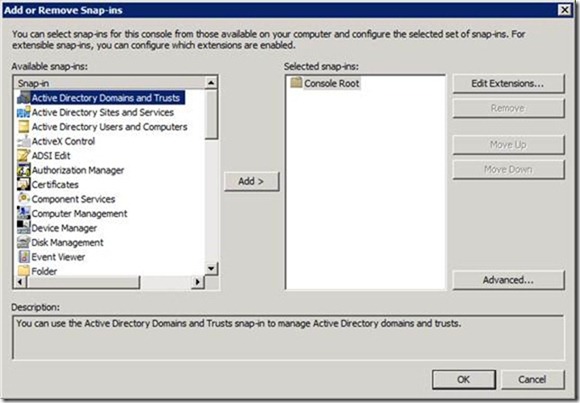Select Component Services in the list
580x403 pixels.
[73, 199]
